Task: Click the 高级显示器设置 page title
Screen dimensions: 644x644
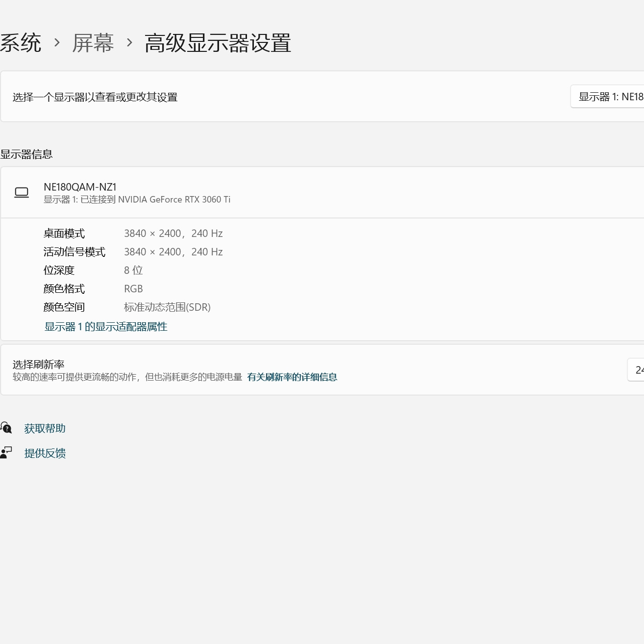Action: point(217,43)
